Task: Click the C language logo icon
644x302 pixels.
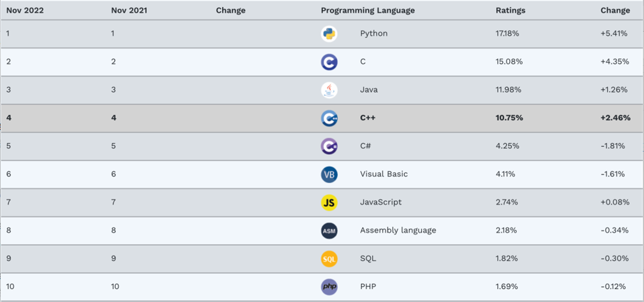Action: pos(329,62)
